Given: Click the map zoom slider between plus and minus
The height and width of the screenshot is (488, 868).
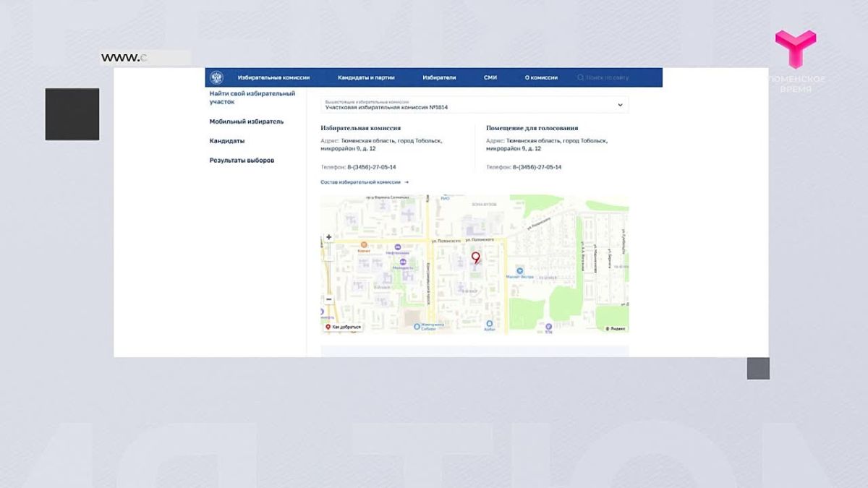Looking at the screenshot, I should 329,267.
